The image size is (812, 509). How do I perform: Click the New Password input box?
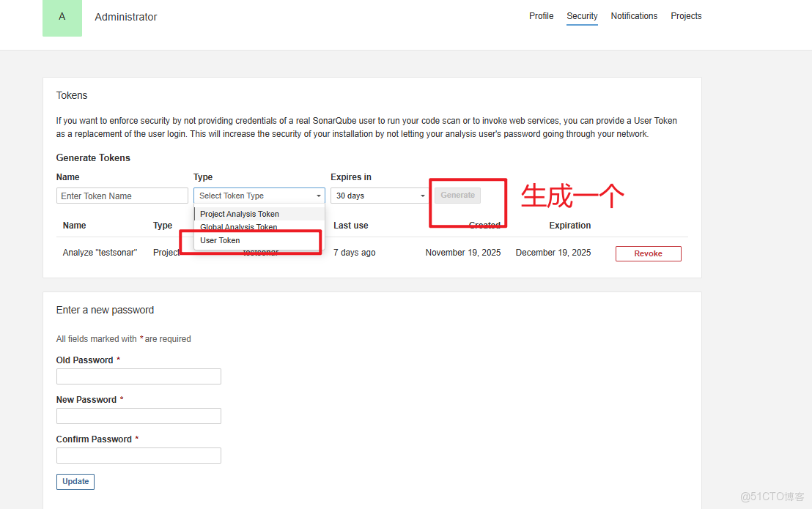(139, 415)
